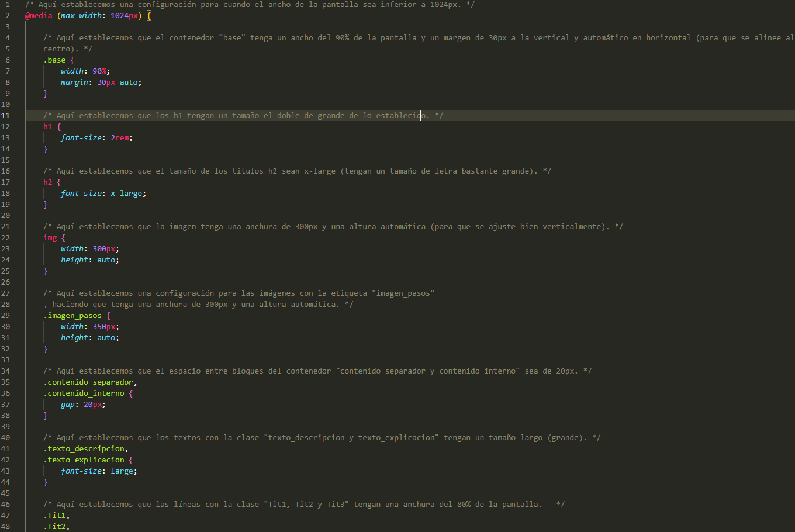The width and height of the screenshot is (795, 532).
Task: Click line number 2 in the gutter
Action: pyautogui.click(x=8, y=16)
